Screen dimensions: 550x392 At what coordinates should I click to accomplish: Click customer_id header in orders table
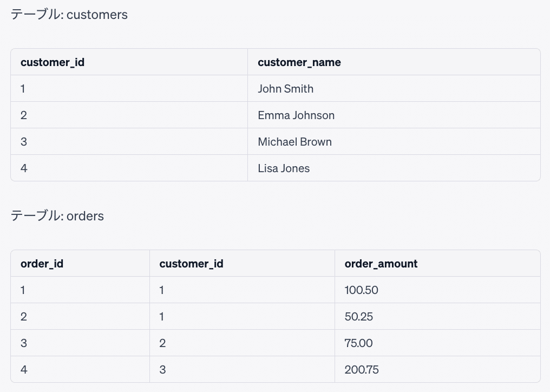pos(191,264)
